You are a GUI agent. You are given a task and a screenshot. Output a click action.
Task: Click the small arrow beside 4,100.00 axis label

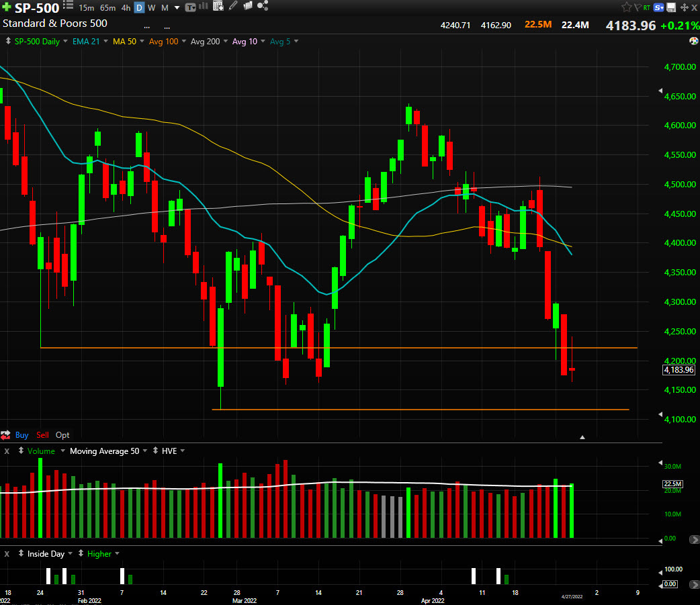pyautogui.click(x=660, y=414)
